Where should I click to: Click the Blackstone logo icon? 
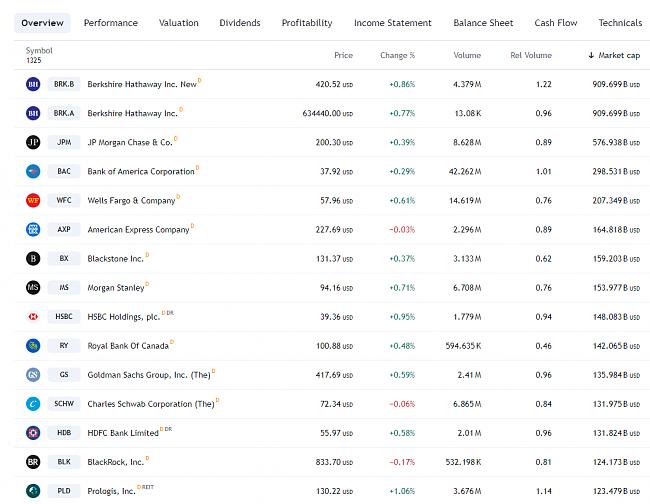[x=33, y=258]
